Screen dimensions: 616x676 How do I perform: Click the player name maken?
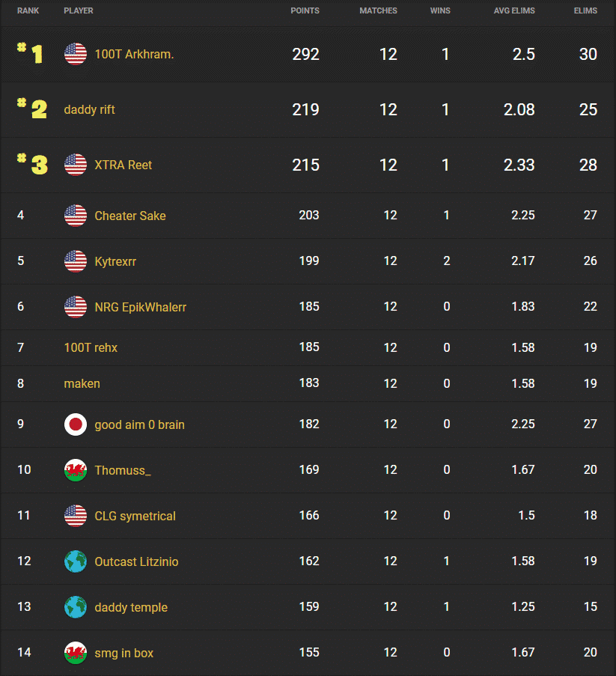pyautogui.click(x=82, y=383)
